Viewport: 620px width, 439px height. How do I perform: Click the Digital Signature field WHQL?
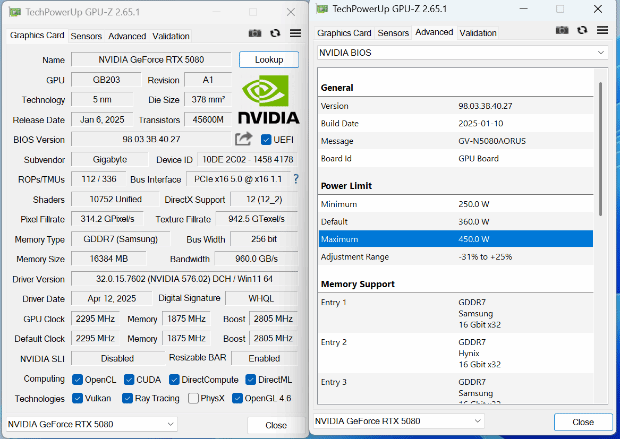click(261, 298)
